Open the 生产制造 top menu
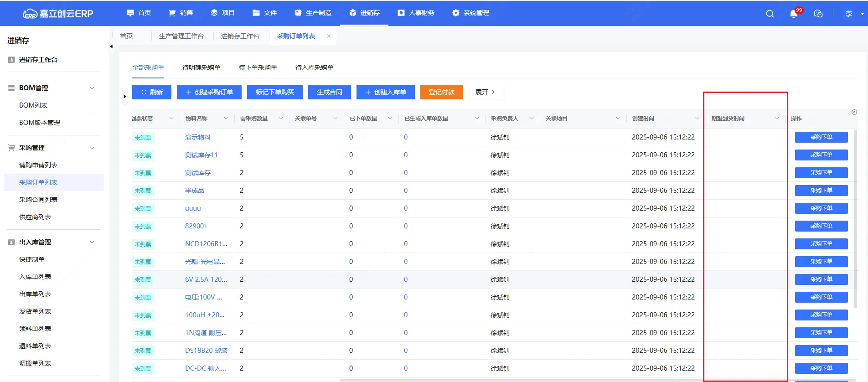This screenshot has width=868, height=382. pos(313,13)
